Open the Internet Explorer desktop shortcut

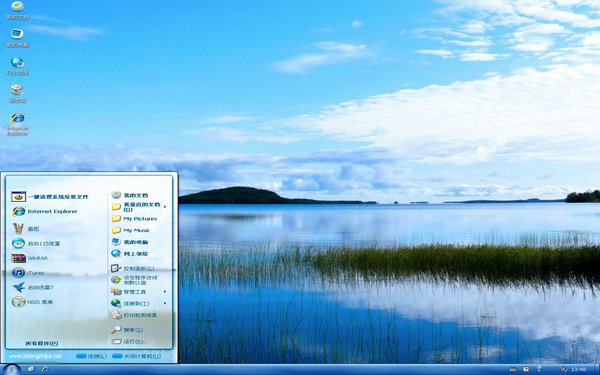click(x=18, y=124)
